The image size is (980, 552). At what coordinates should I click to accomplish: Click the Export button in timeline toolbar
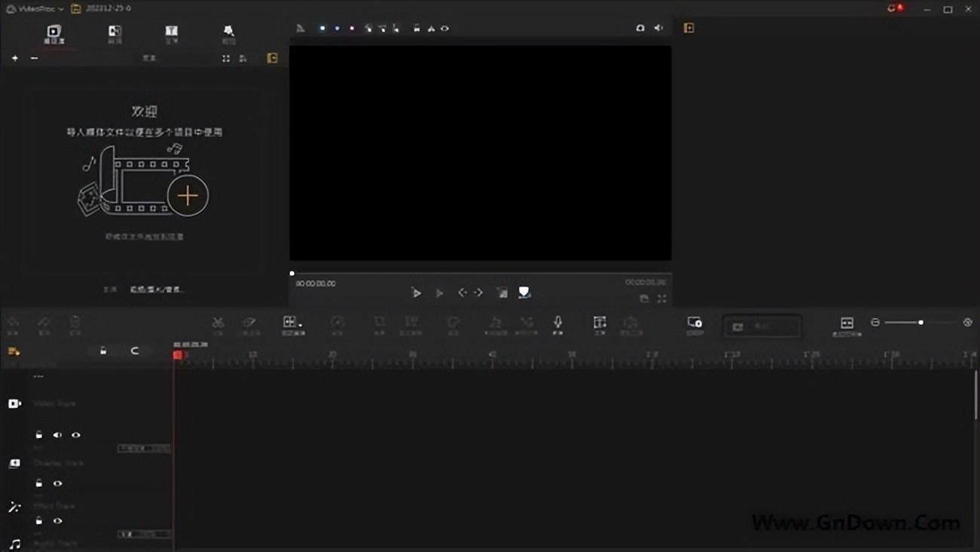coord(761,327)
